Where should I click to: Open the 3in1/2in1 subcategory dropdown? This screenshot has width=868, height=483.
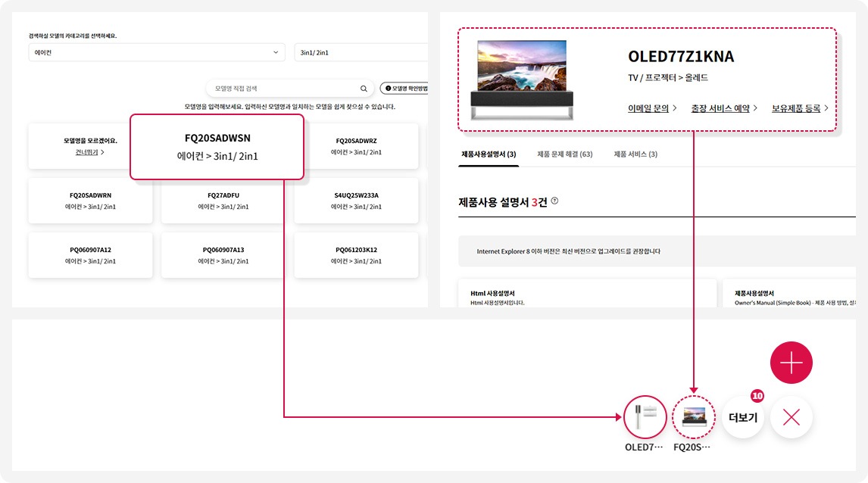pos(361,52)
